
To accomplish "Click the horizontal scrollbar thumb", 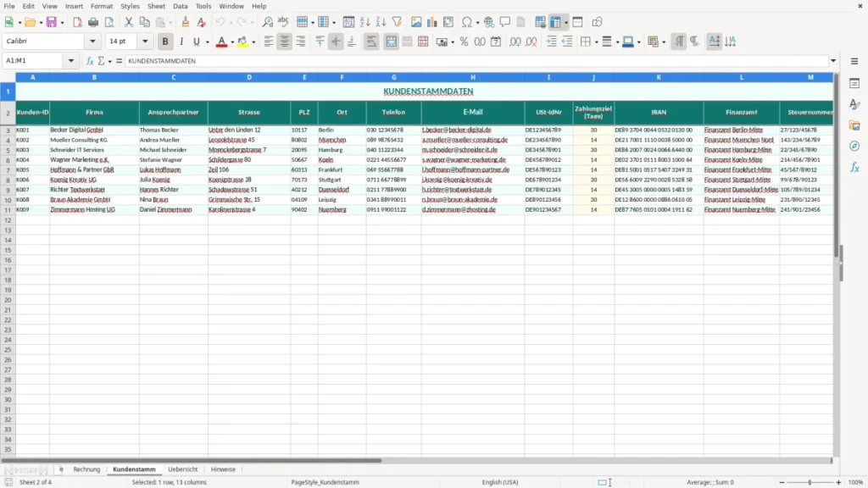I will pos(192,460).
